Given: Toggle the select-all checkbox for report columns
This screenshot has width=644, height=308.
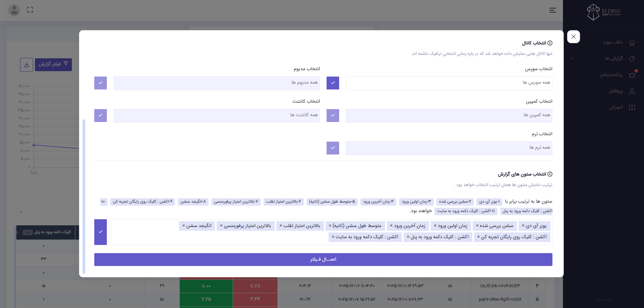Looking at the screenshot, I should point(100,232).
